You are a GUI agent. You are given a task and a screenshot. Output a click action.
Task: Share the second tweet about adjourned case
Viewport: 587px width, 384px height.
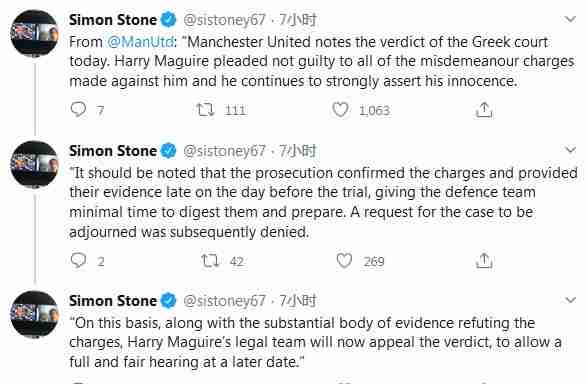pos(484,261)
